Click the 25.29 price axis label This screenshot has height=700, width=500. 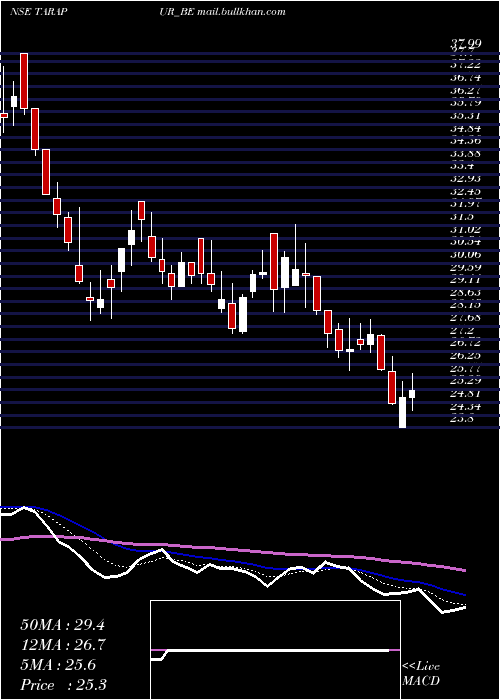(465, 381)
